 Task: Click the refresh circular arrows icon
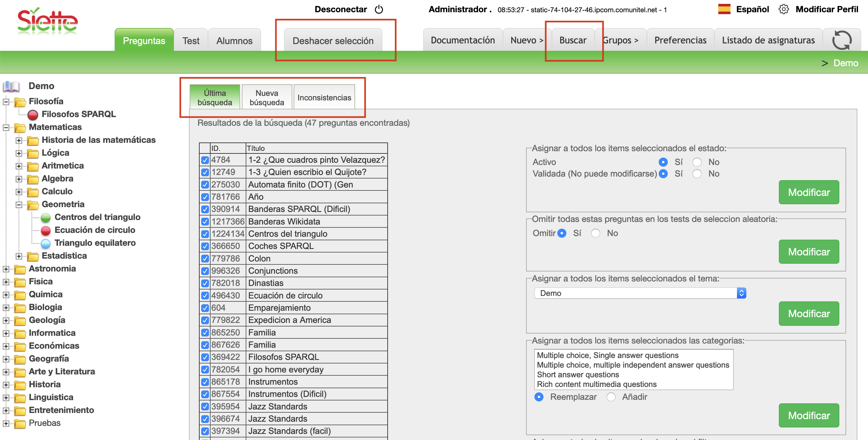tap(841, 41)
